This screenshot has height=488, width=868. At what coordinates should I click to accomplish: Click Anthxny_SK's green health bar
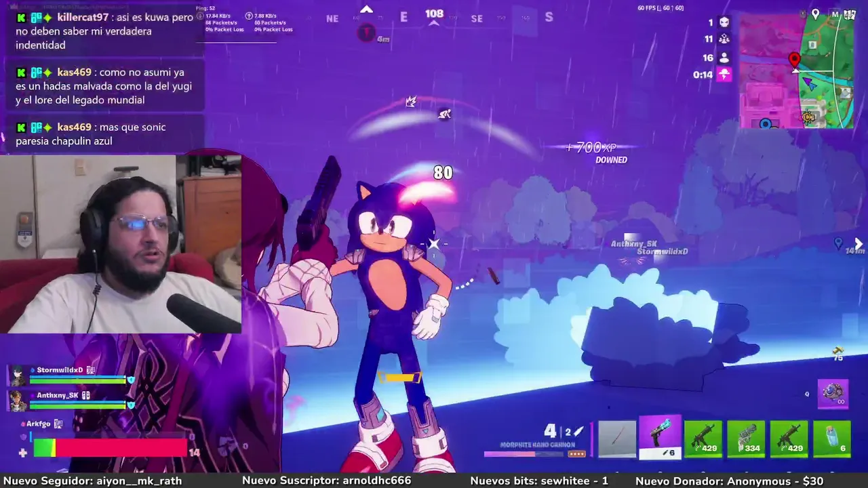(77, 407)
